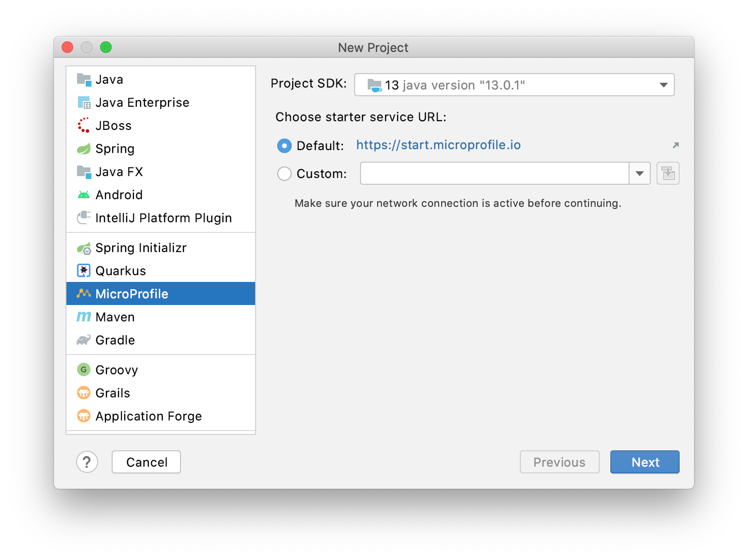Select the IntelliJ Platform Plugin option

click(164, 217)
